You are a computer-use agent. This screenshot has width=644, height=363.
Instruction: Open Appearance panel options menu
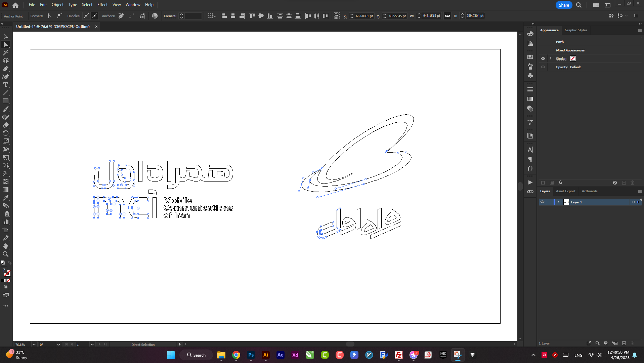point(640,30)
